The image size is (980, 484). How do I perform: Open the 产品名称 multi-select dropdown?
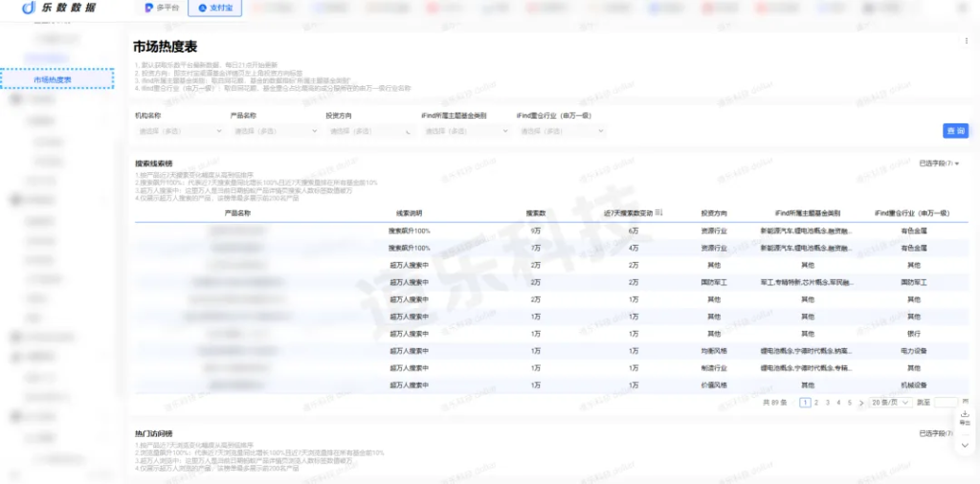[270, 131]
